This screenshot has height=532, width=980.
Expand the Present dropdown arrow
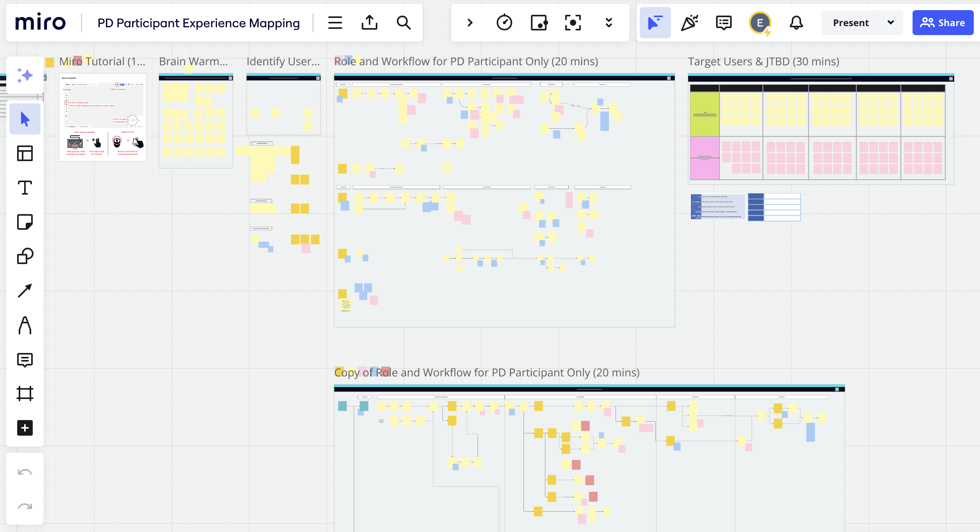point(890,23)
